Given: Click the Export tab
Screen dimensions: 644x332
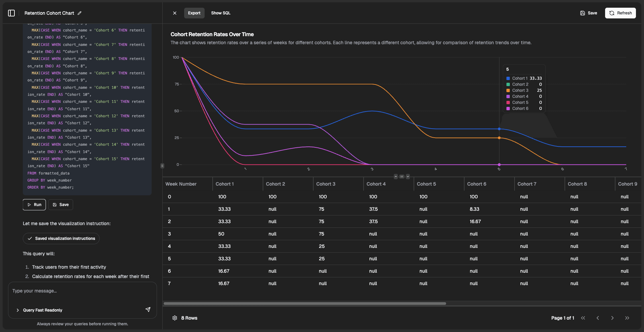Looking at the screenshot, I should [x=194, y=13].
